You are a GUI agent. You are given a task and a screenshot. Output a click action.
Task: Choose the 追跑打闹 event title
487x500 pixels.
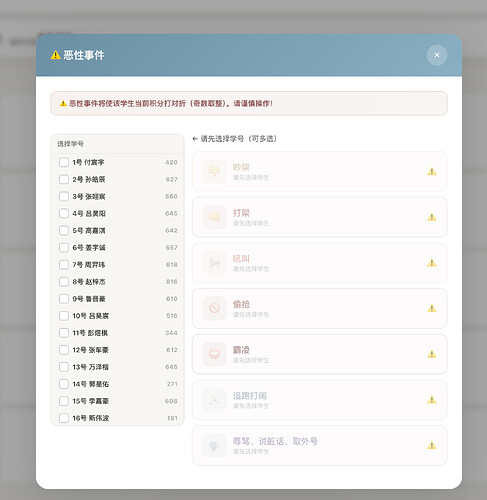(x=250, y=395)
